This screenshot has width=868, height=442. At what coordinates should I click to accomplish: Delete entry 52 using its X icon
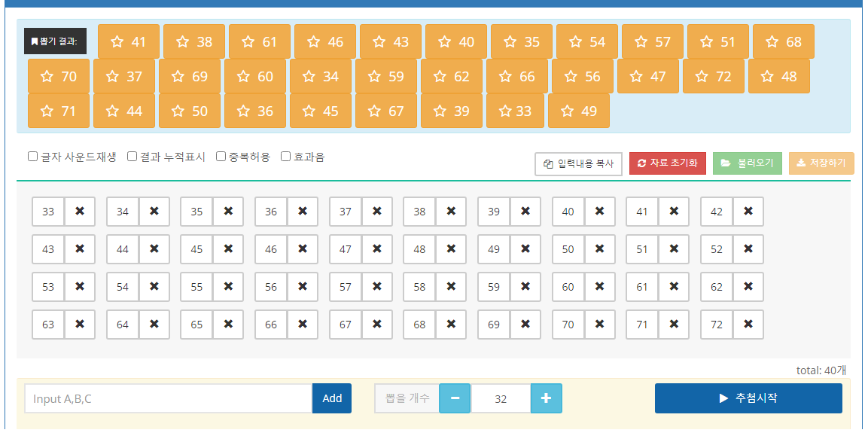pyautogui.click(x=748, y=249)
